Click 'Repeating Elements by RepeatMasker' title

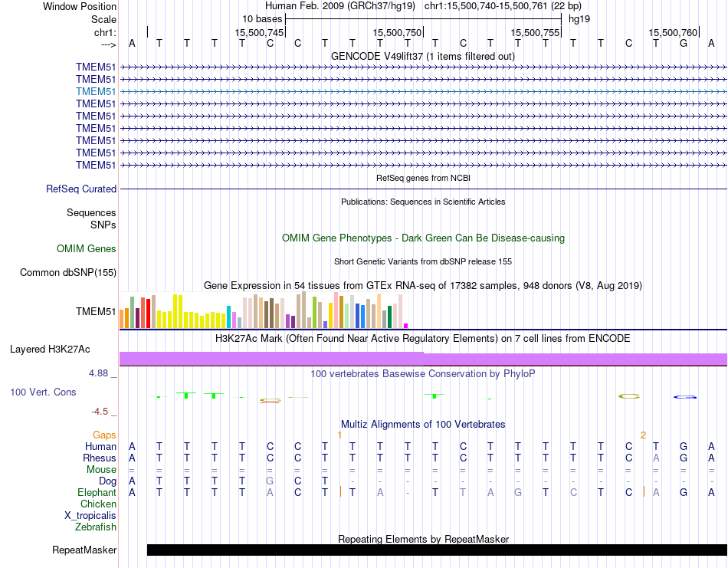click(424, 539)
